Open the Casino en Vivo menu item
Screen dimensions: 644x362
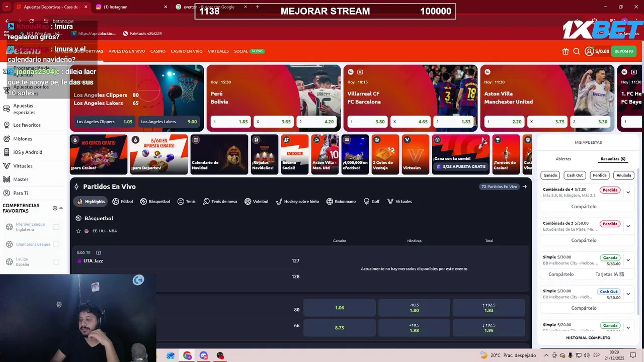point(187,51)
